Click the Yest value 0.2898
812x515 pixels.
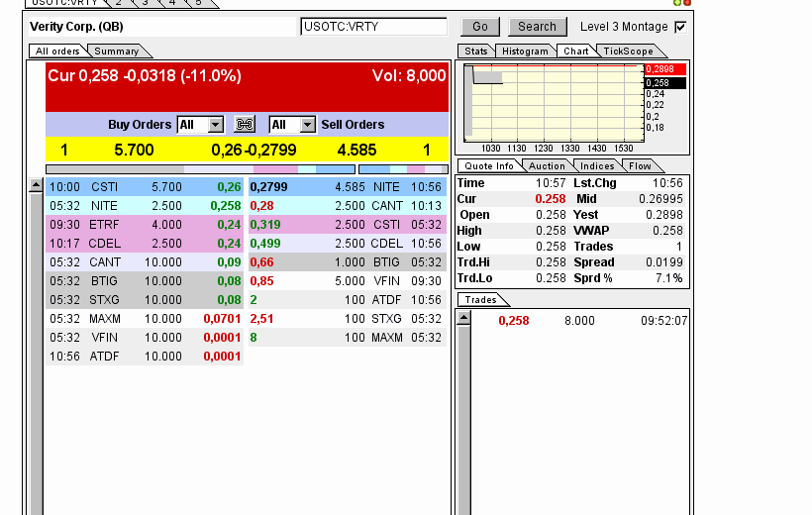click(x=664, y=215)
